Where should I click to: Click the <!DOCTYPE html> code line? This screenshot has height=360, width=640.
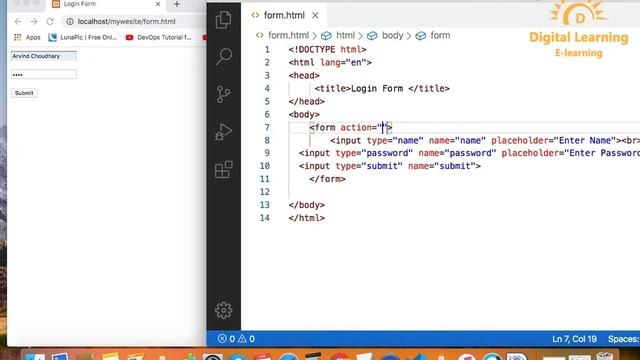(327, 49)
